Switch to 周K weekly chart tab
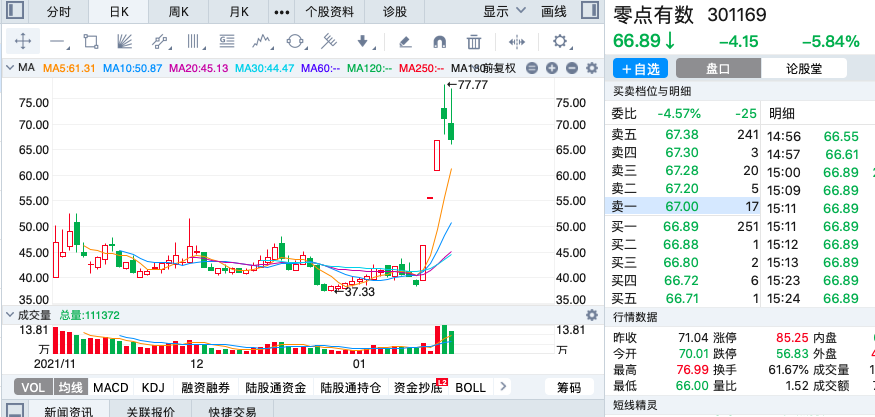This screenshot has width=875, height=417. [x=179, y=12]
